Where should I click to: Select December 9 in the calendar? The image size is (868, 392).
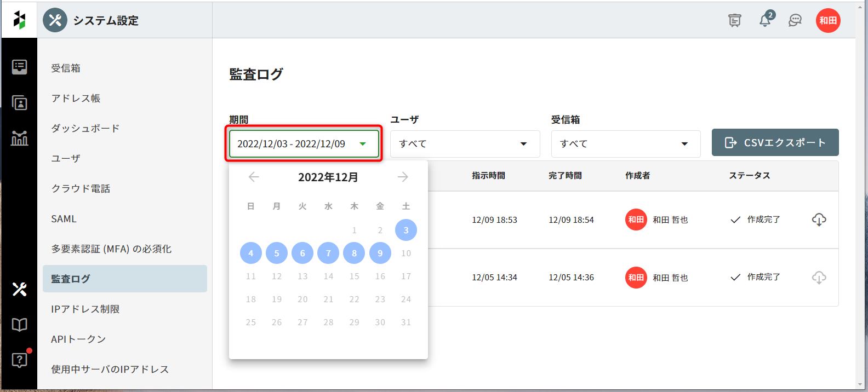[380, 253]
